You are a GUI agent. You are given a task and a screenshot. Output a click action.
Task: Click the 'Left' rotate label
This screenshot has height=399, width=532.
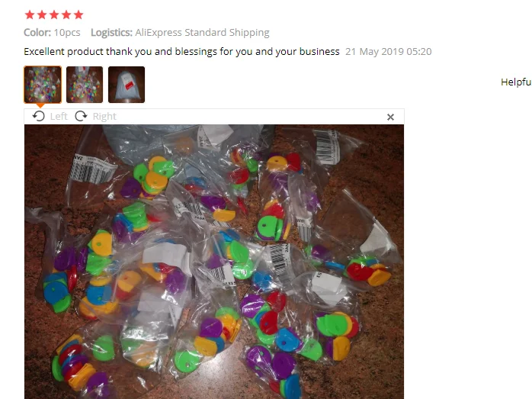coord(59,117)
